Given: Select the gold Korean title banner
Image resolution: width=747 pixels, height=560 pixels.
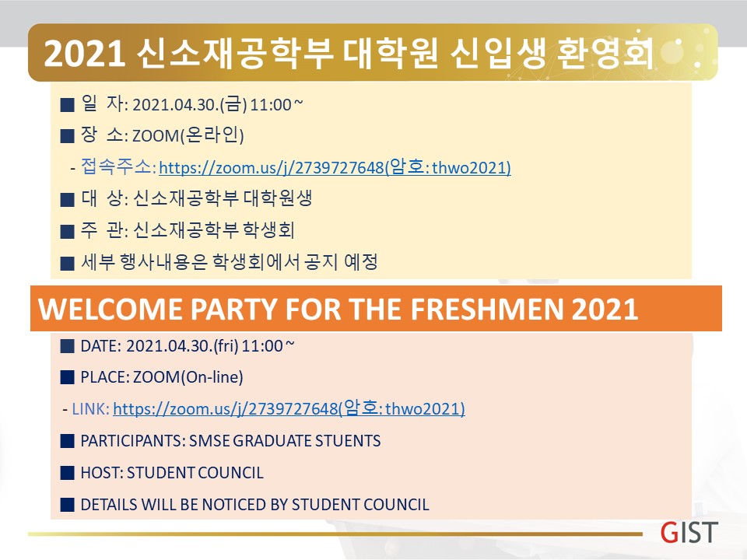Looking at the screenshot, I should click(x=373, y=52).
